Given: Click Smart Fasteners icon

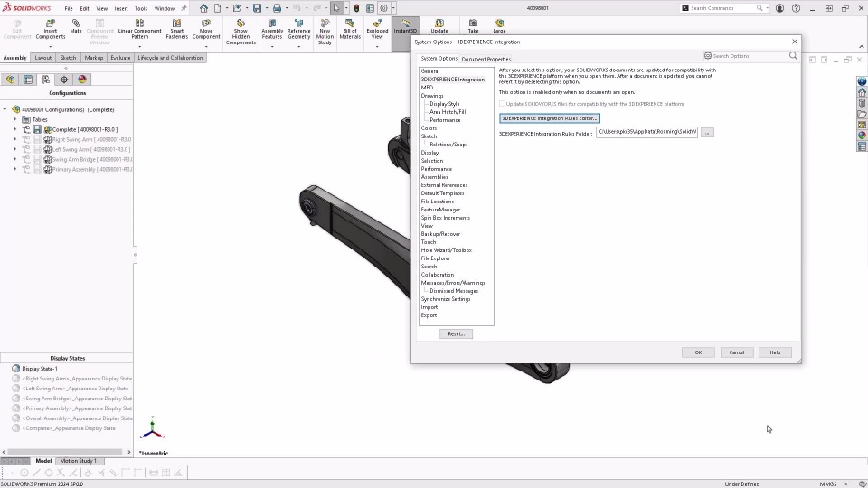Looking at the screenshot, I should click(176, 29).
